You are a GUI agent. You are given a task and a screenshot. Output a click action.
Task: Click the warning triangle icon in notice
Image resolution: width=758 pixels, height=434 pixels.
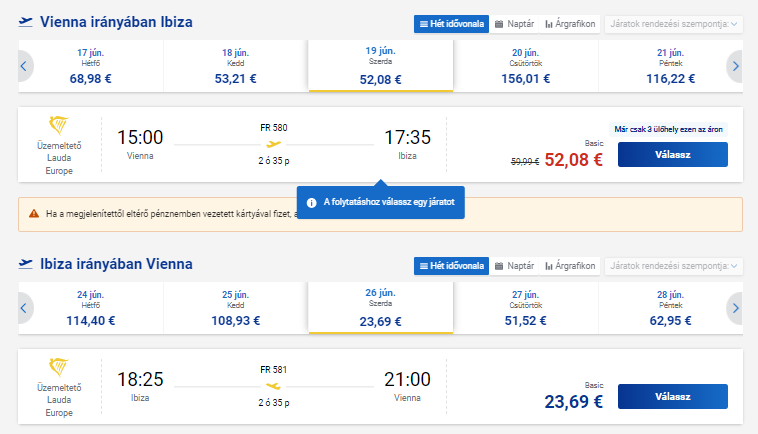(34, 214)
